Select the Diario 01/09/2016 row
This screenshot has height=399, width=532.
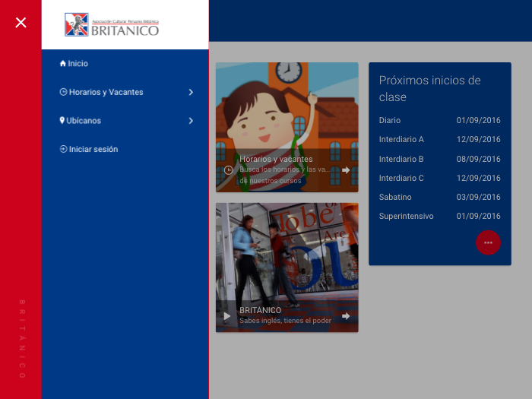coord(440,120)
